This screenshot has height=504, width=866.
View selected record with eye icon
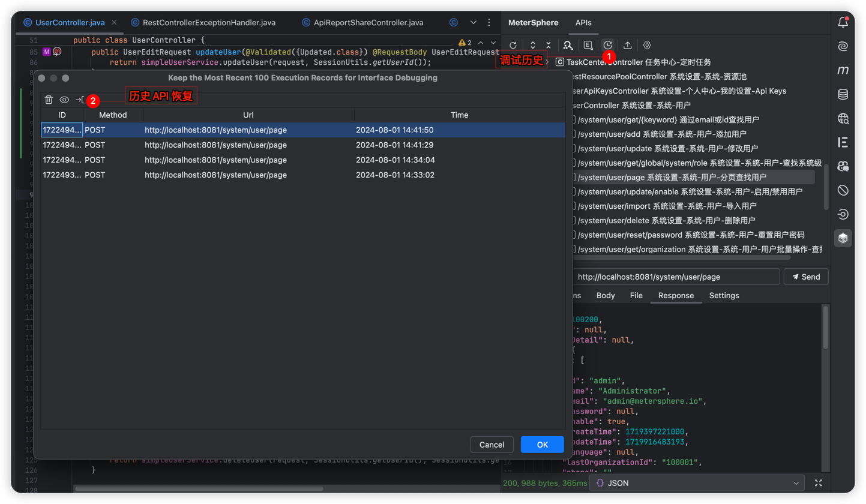[x=64, y=100]
